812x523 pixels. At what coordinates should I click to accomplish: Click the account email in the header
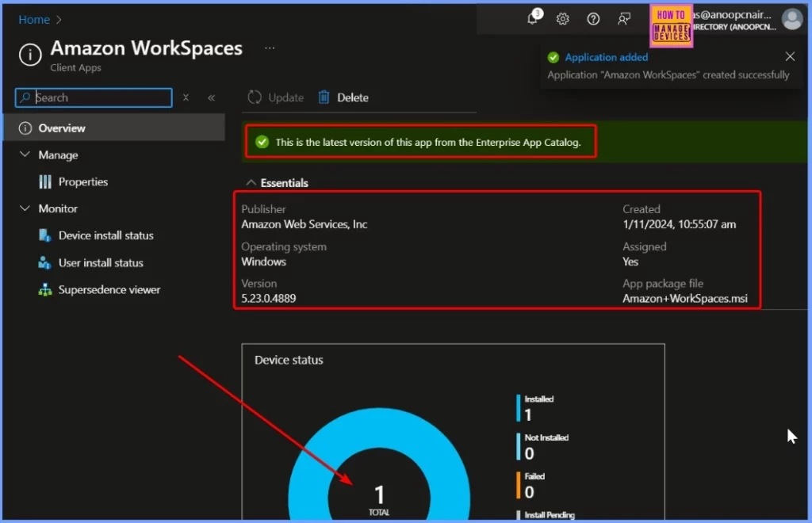point(732,15)
